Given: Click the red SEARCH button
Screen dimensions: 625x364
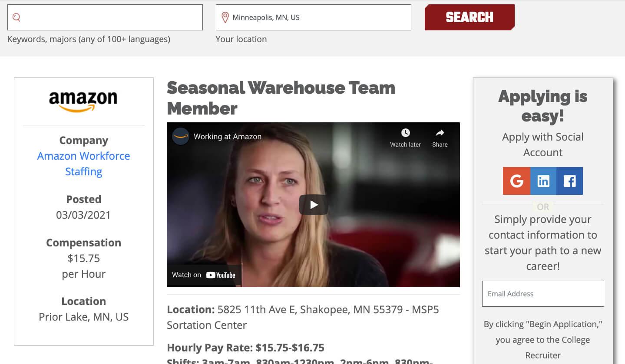Looking at the screenshot, I should pos(470,17).
